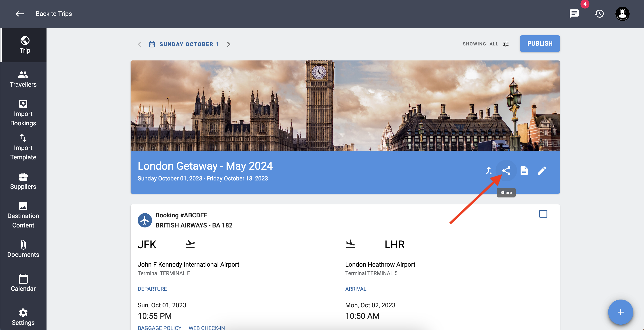
Task: Click the Back to Trips link
Action: pos(53,14)
